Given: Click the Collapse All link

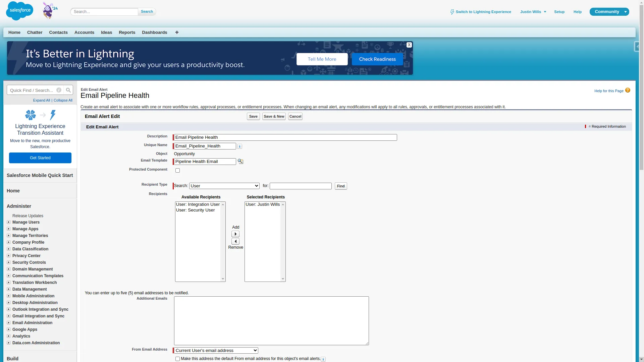Looking at the screenshot, I should point(63,100).
